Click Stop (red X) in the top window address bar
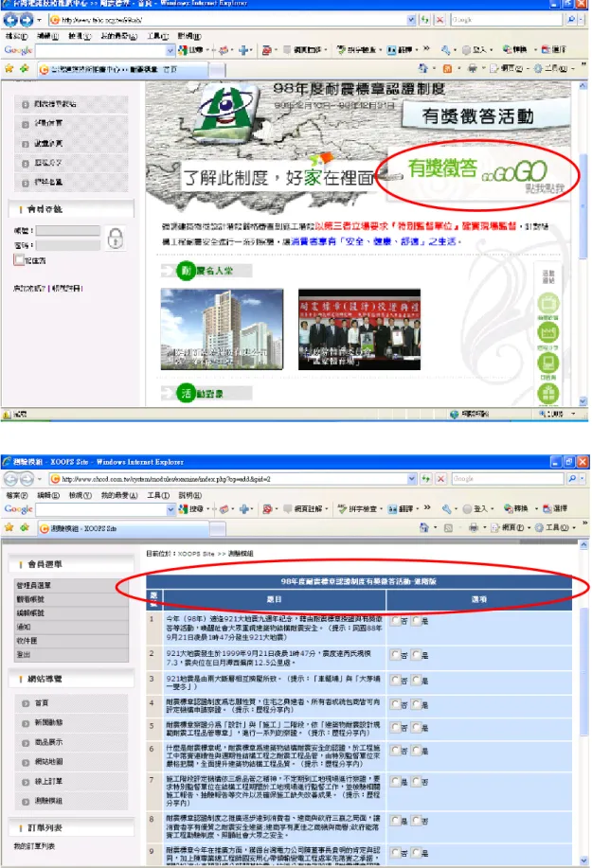The width and height of the screenshot is (592, 868). [440, 20]
